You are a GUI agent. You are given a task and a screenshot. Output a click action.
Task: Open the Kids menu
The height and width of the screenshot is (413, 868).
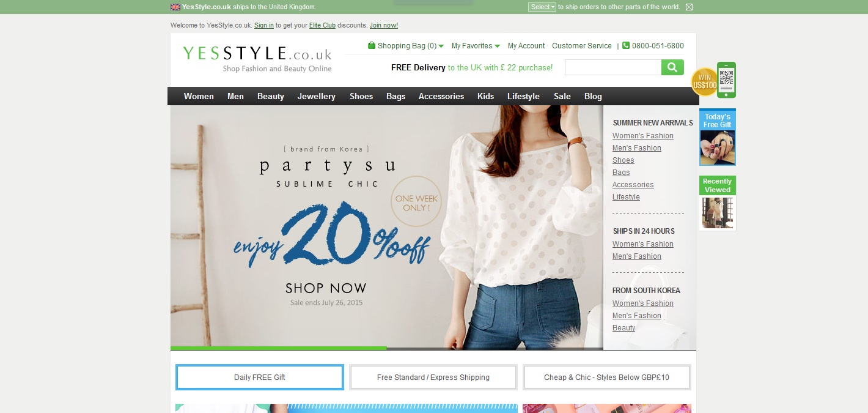coord(485,96)
